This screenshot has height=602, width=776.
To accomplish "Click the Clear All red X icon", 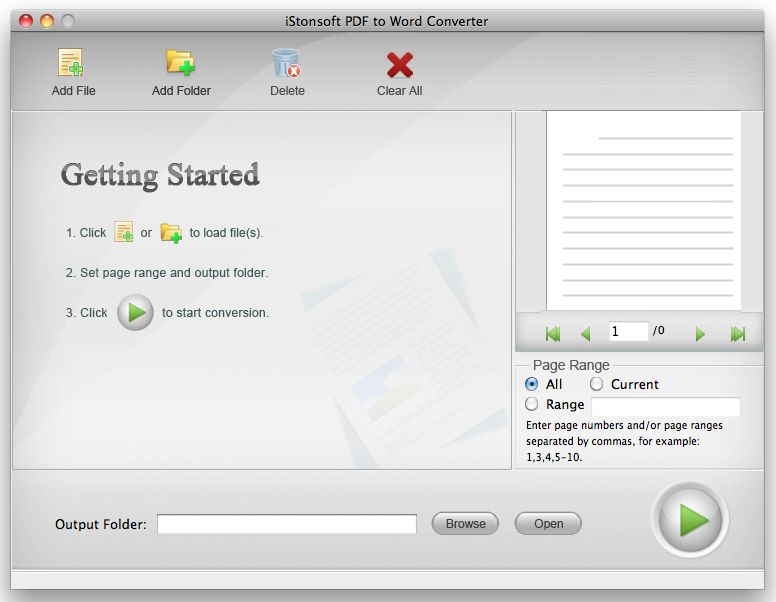I will (399, 65).
